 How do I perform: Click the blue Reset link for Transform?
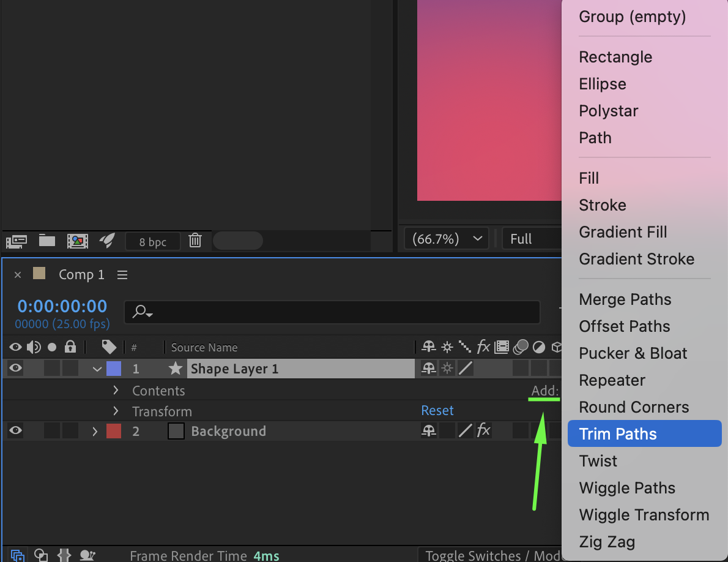pyautogui.click(x=437, y=411)
